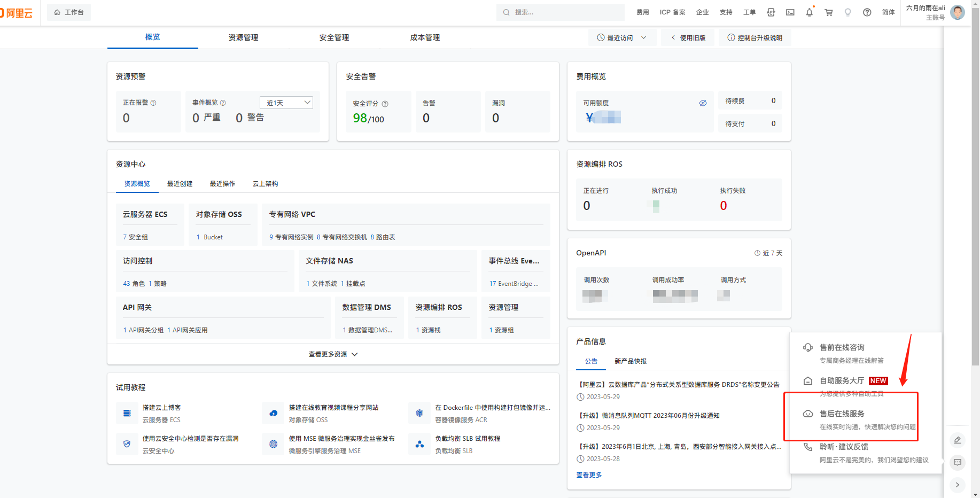Screen dimensions: 980x498
Task: Select the 最近操作 tab in 资源中心
Action: click(223, 184)
